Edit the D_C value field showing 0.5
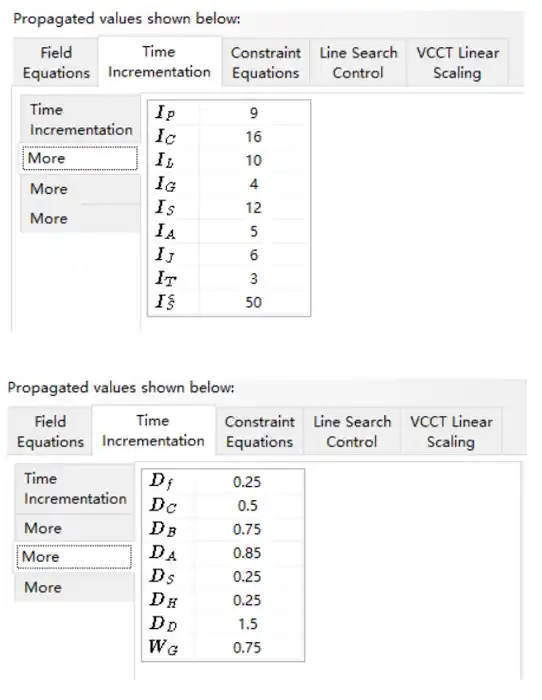 tap(247, 505)
